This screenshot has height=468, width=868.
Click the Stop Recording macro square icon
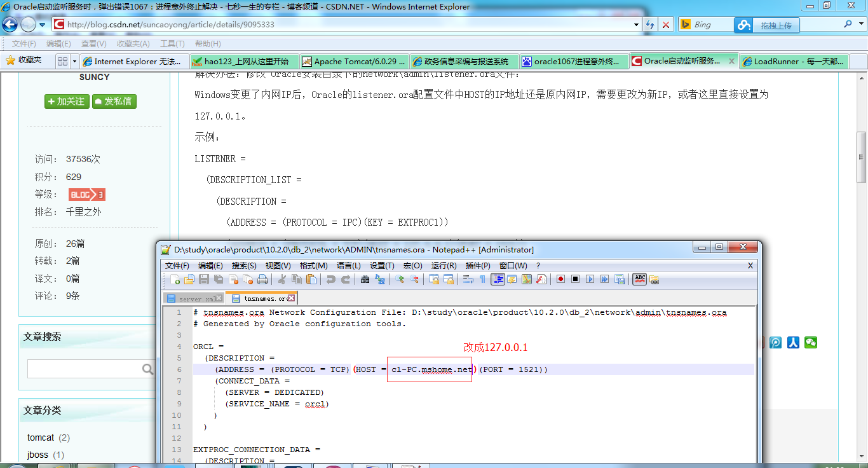point(575,279)
